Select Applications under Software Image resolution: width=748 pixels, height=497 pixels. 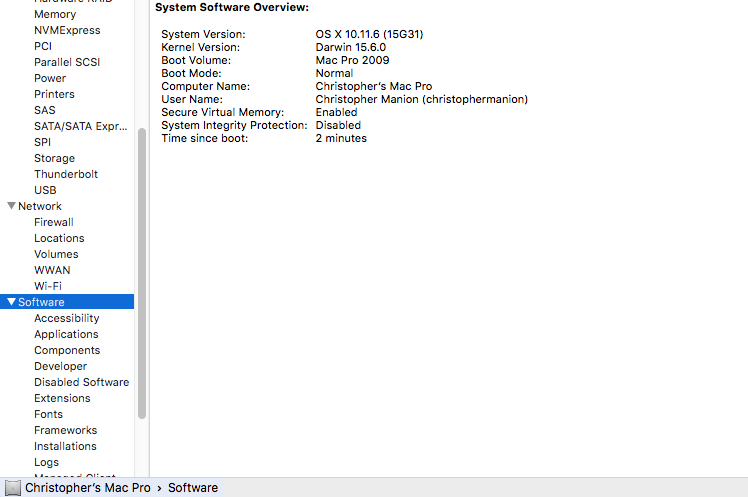(x=66, y=334)
